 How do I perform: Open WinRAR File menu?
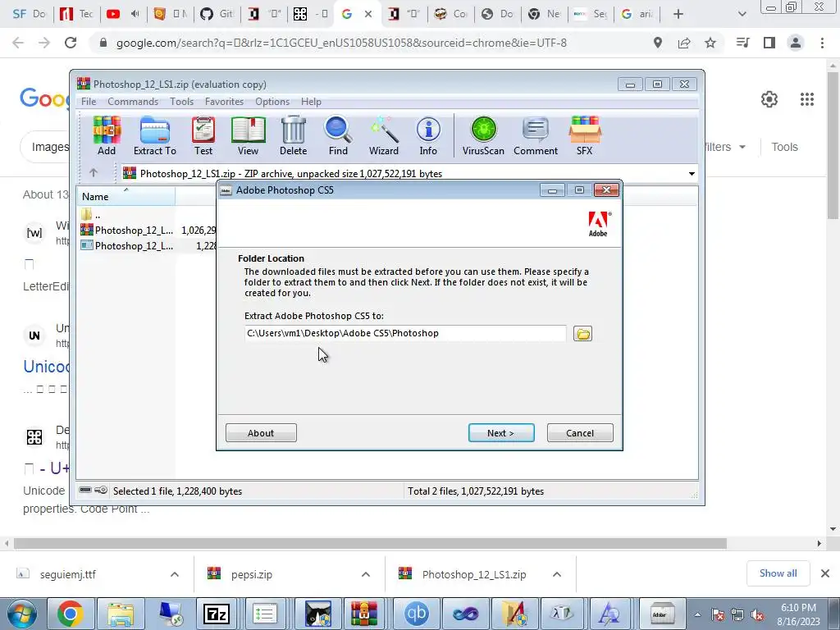pos(89,101)
